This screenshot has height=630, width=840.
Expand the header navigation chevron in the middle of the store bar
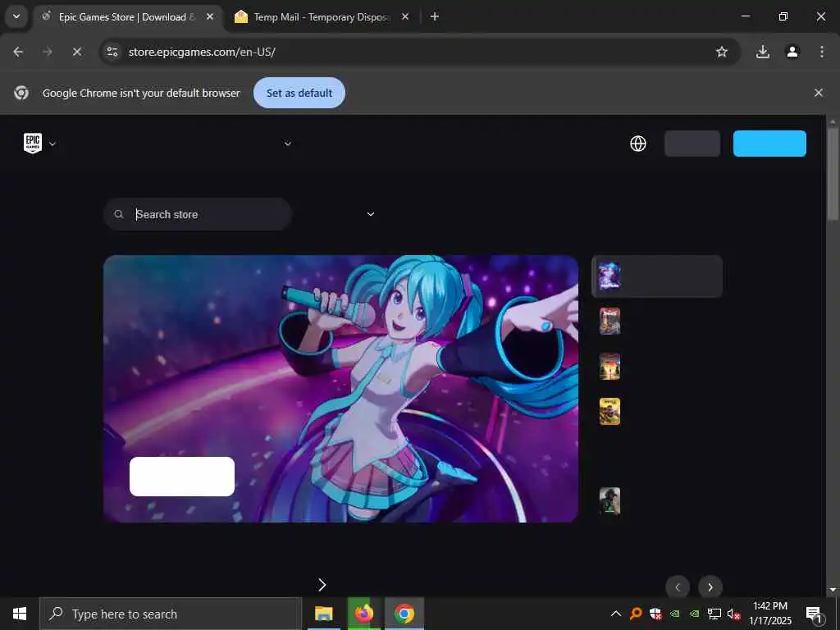288,144
